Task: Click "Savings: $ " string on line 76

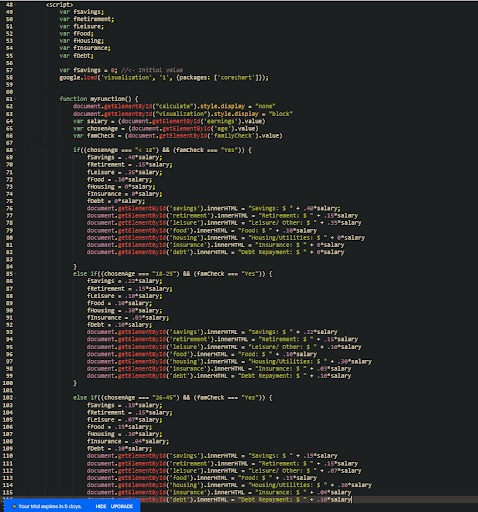Action: [x=270, y=209]
